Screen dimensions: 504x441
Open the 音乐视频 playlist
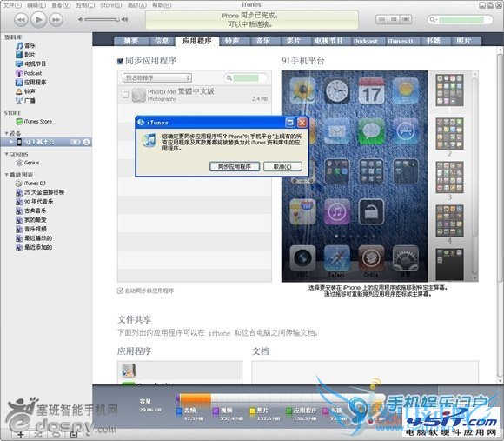pyautogui.click(x=31, y=229)
